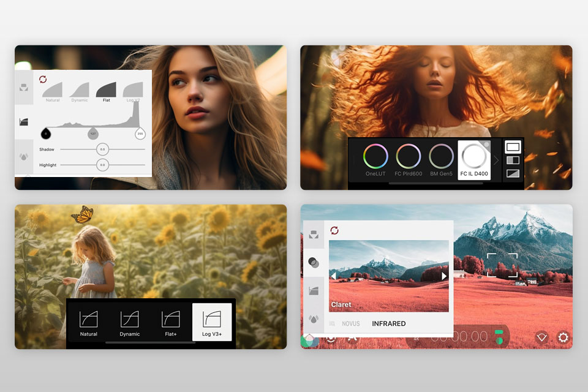Click the red reset icon in the tone curve panel
The height and width of the screenshot is (392, 588).
(x=43, y=79)
